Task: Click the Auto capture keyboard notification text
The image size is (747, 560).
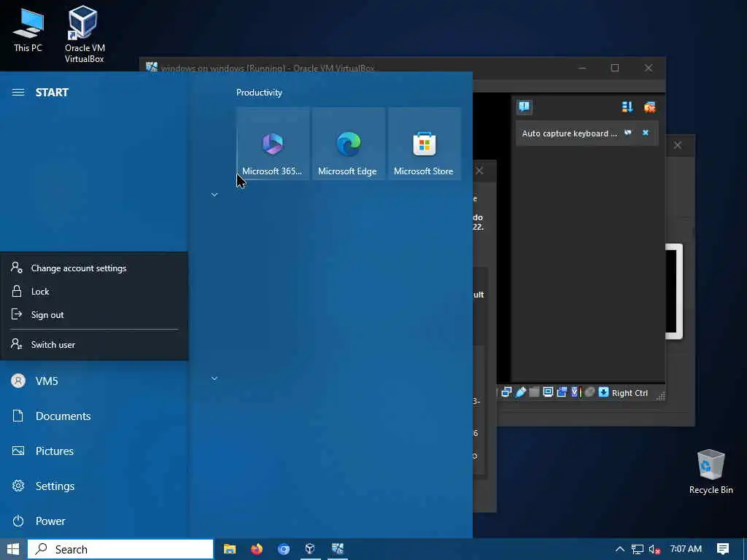Action: [569, 133]
